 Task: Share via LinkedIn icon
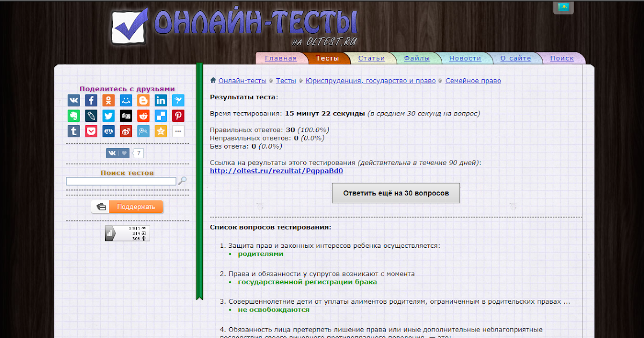pyautogui.click(x=161, y=100)
